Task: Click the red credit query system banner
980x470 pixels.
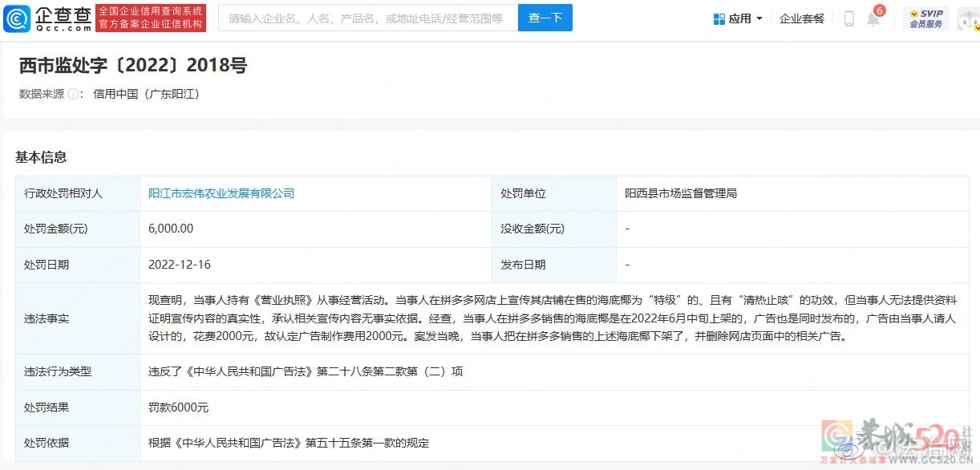Action: tap(151, 18)
